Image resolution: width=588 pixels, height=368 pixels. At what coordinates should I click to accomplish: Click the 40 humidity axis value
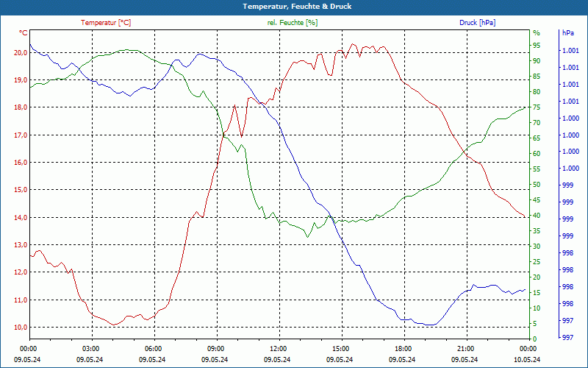537,216
